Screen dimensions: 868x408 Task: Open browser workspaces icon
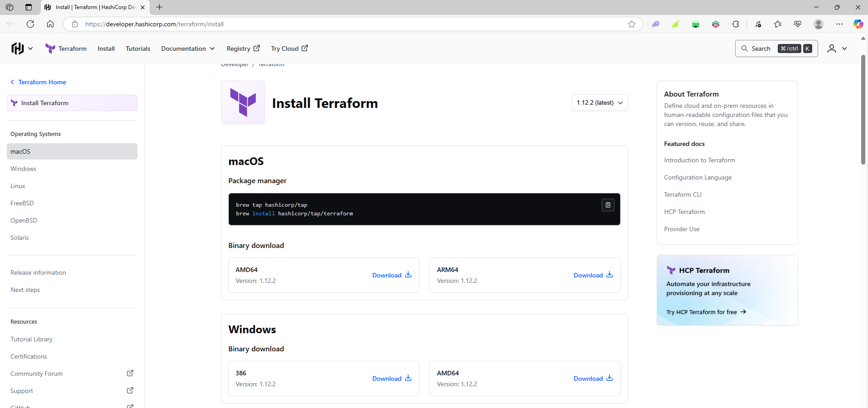pyautogui.click(x=10, y=7)
